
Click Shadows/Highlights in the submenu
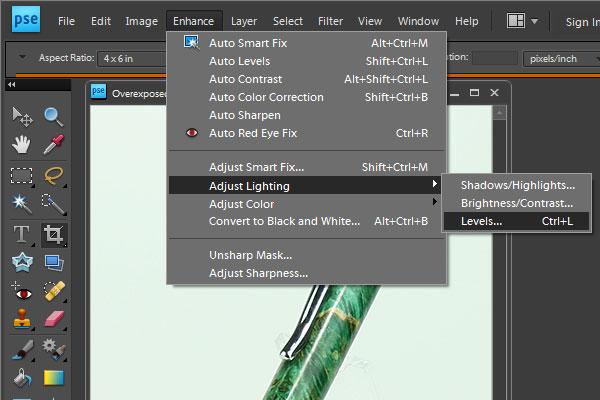[516, 185]
